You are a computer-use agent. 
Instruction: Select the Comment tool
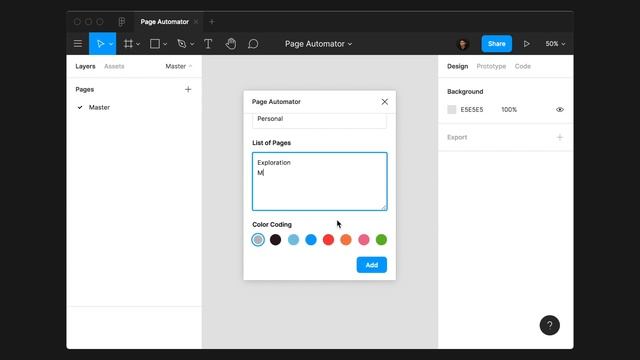pos(253,44)
